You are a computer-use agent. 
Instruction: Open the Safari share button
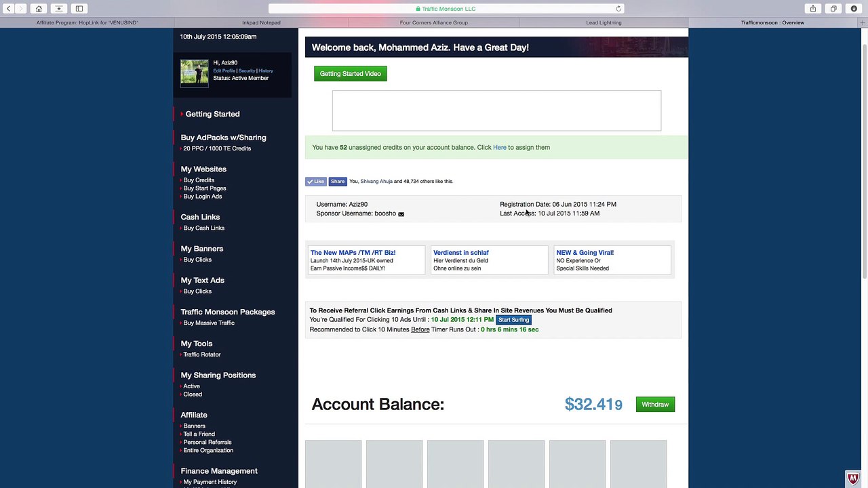(812, 9)
